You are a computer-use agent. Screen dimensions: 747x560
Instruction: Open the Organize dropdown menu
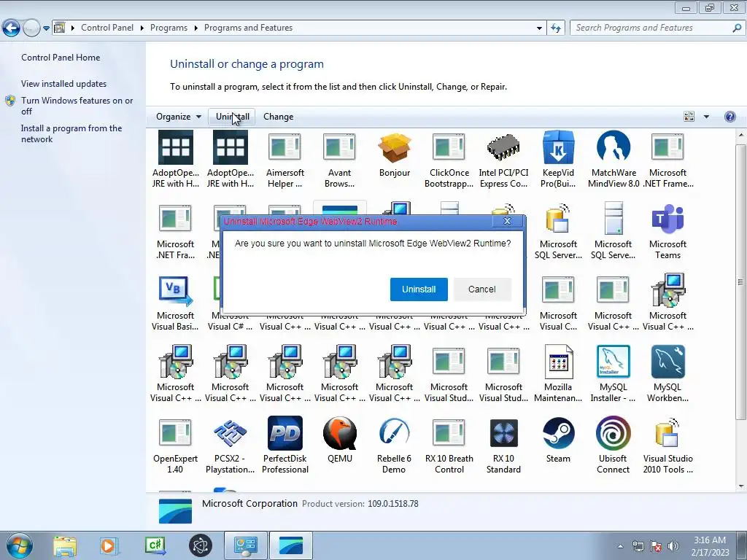tap(179, 117)
